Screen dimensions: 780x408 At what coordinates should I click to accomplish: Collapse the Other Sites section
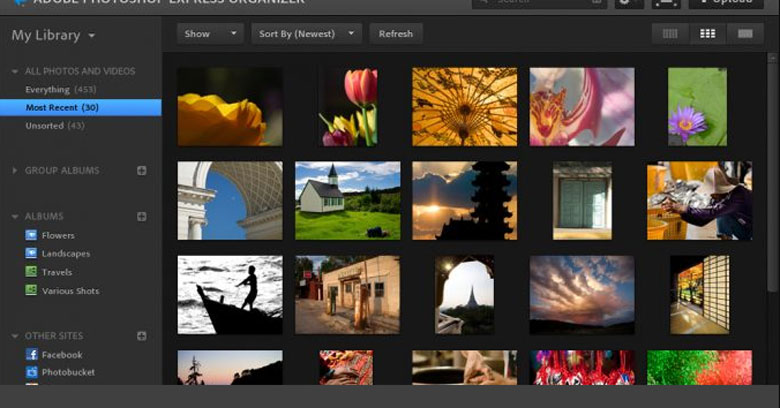pos(15,336)
